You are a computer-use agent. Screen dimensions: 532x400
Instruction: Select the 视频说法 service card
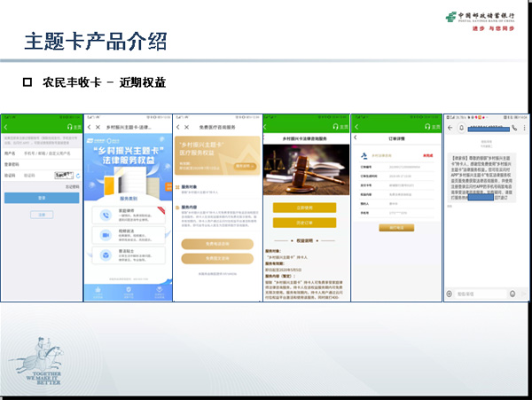click(128, 233)
